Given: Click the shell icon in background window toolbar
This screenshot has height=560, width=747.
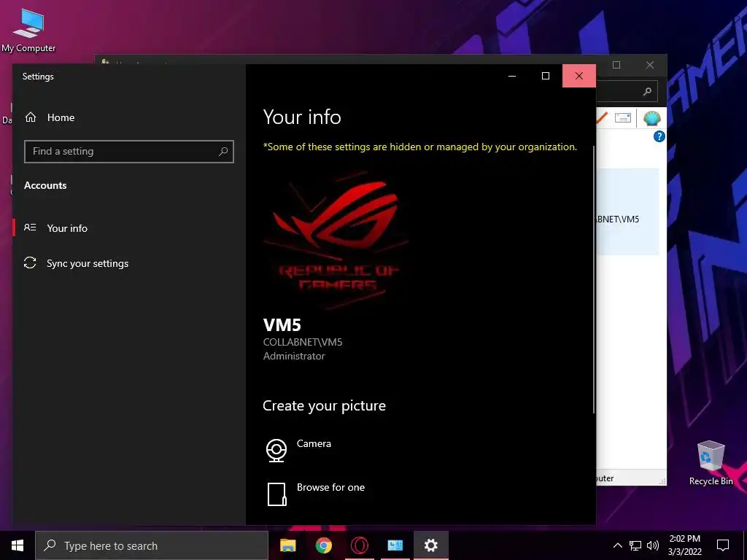Looking at the screenshot, I should click(x=651, y=117).
